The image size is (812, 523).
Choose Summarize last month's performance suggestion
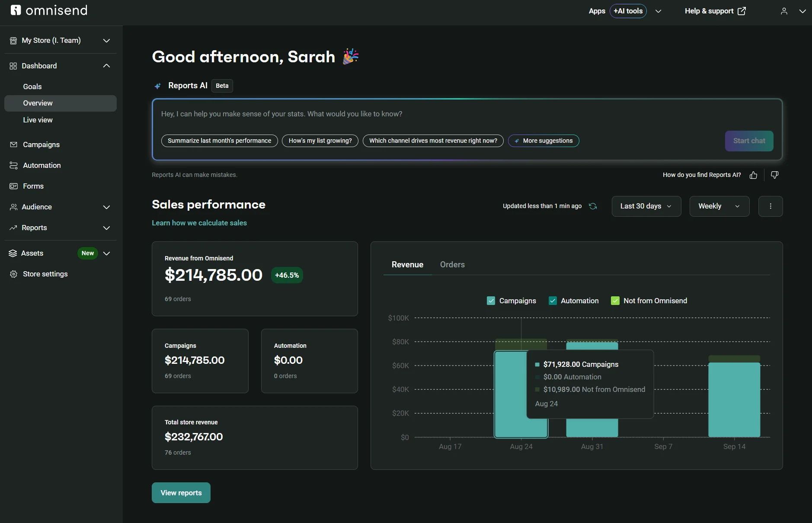tap(220, 141)
